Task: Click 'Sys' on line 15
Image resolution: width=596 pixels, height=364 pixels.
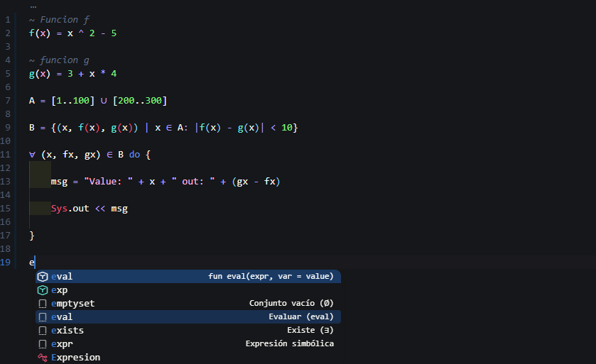Action: point(59,209)
